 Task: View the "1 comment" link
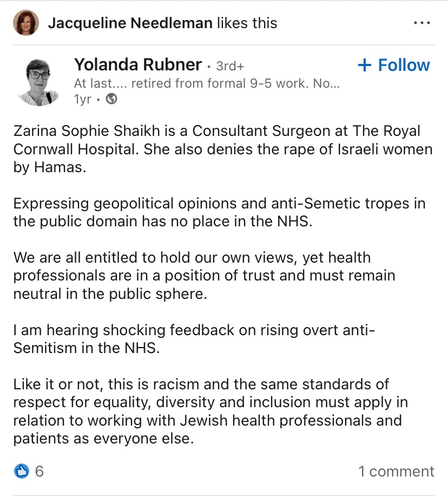click(396, 472)
